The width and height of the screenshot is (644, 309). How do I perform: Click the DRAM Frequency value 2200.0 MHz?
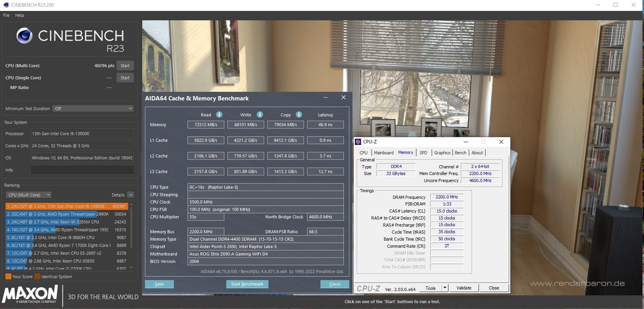click(x=447, y=197)
